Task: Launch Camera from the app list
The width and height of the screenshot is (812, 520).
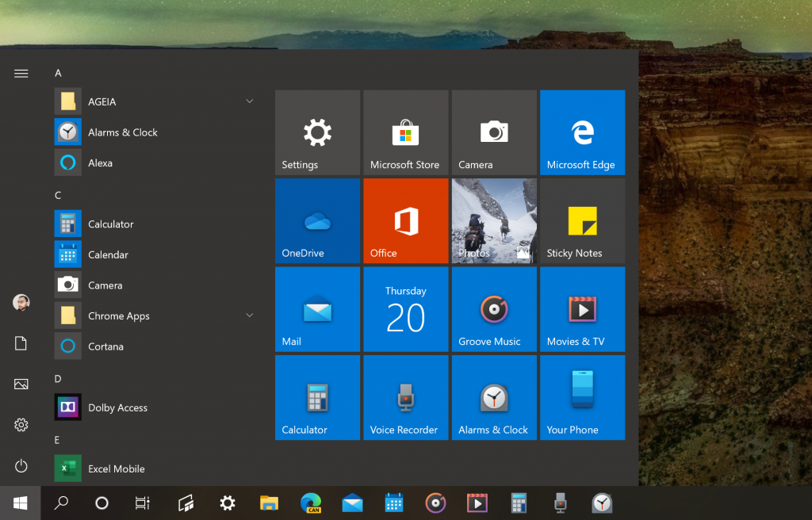Action: [x=155, y=285]
